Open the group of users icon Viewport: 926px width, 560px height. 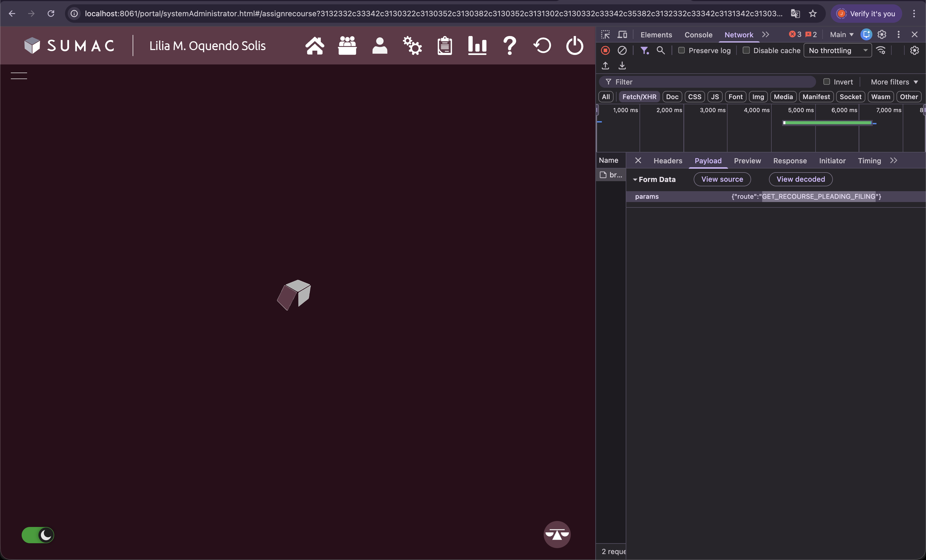click(x=347, y=46)
